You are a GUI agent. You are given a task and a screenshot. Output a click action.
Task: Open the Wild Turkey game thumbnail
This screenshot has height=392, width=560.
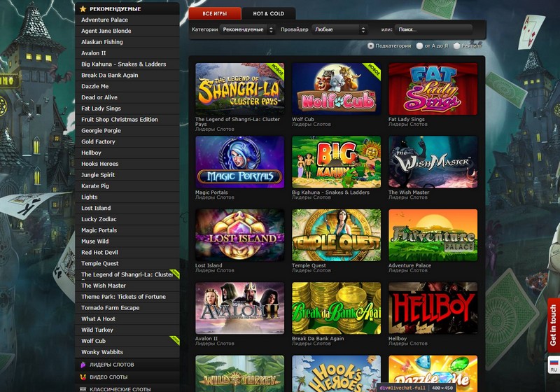(239, 373)
